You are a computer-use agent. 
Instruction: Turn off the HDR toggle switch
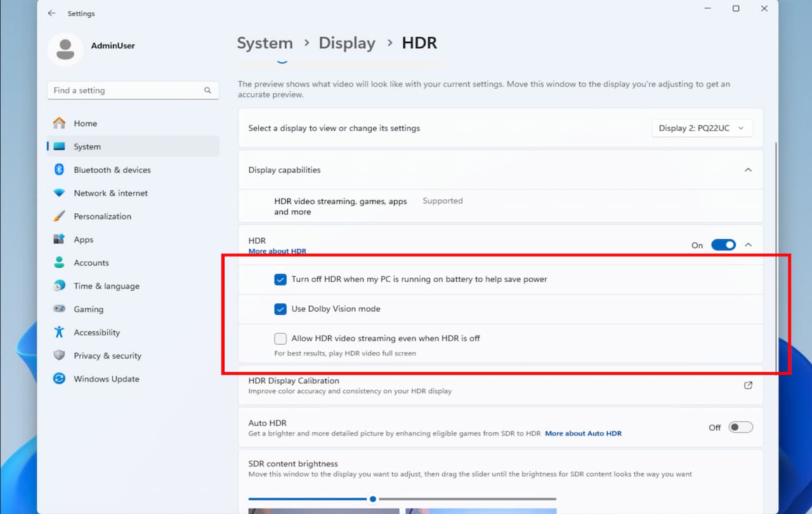(x=723, y=245)
